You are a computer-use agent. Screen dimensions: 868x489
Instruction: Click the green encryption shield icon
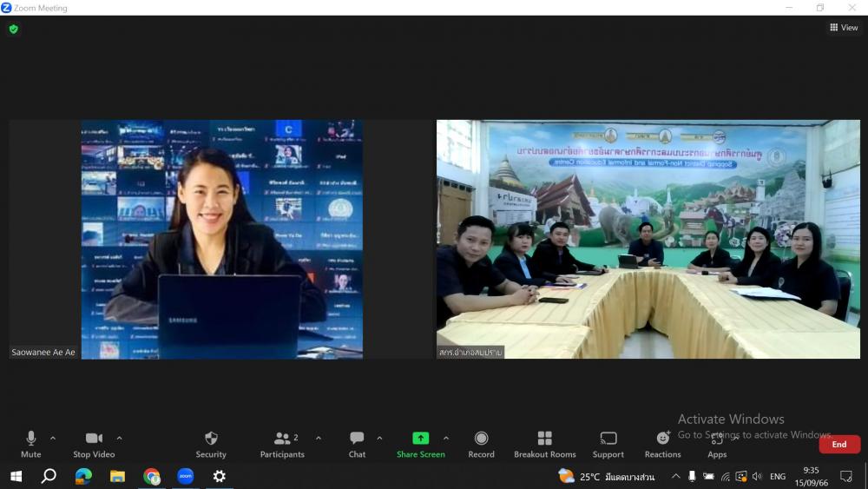pyautogui.click(x=14, y=29)
